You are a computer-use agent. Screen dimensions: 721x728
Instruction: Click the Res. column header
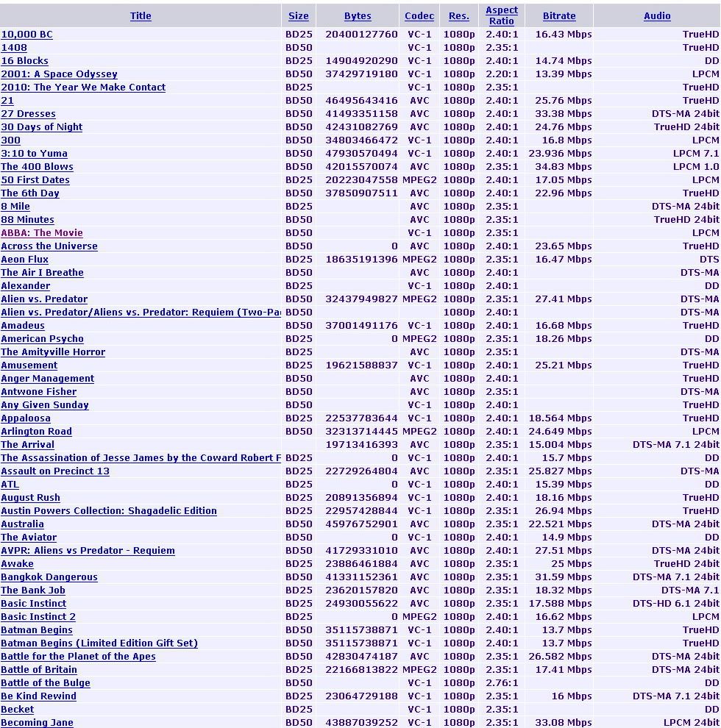[x=458, y=15]
